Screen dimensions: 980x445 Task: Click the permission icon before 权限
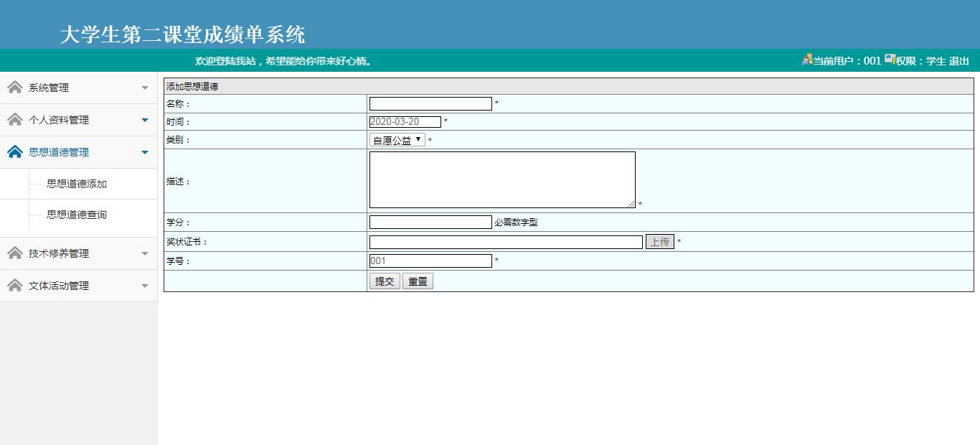pyautogui.click(x=890, y=60)
